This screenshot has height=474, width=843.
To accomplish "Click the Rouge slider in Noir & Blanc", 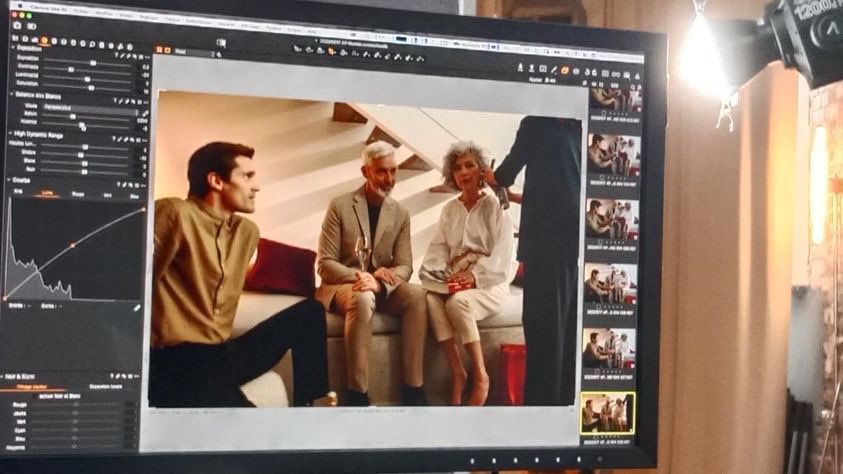I will pos(75,405).
